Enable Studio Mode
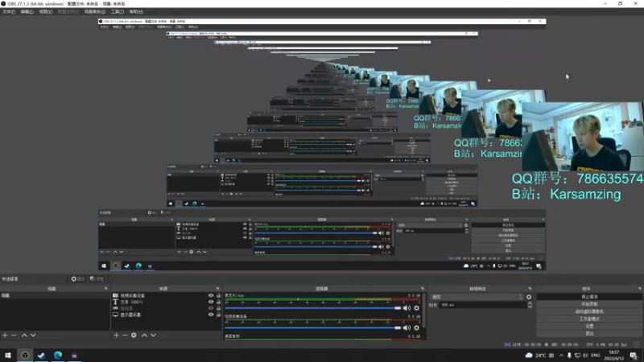The width and height of the screenshot is (644, 362). pyautogui.click(x=589, y=319)
